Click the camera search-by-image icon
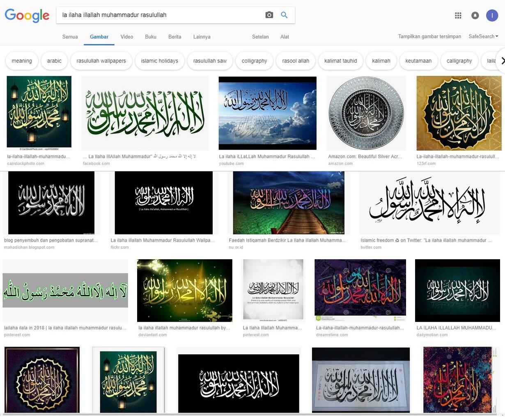 tap(269, 15)
